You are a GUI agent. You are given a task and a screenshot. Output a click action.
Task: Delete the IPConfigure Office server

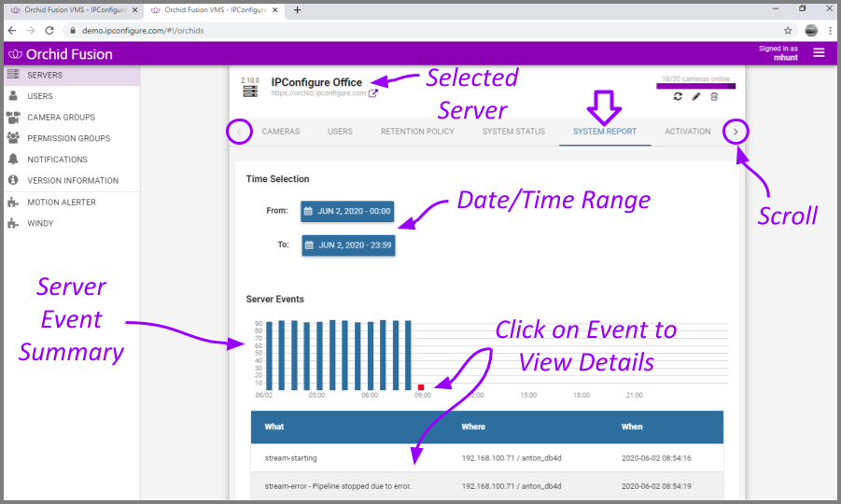pos(714,96)
